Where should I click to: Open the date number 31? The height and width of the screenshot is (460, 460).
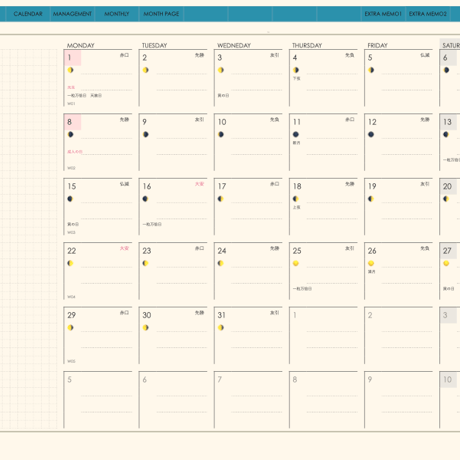[x=222, y=315]
